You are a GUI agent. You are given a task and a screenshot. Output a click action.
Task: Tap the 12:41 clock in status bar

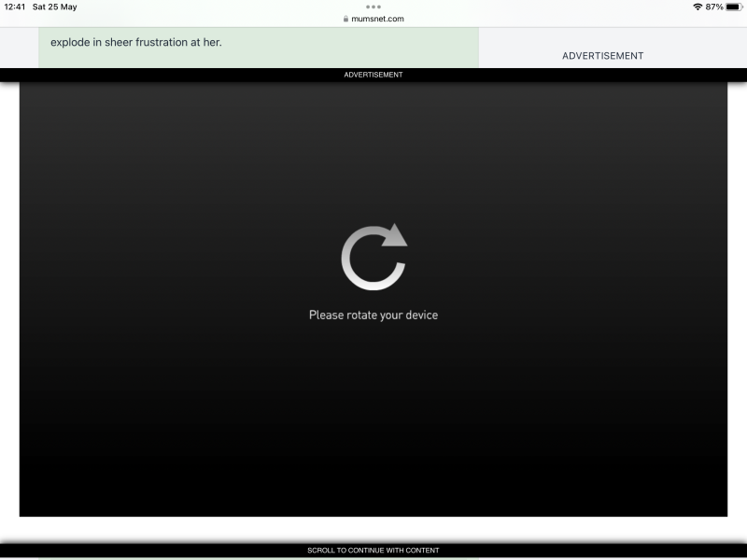(14, 7)
